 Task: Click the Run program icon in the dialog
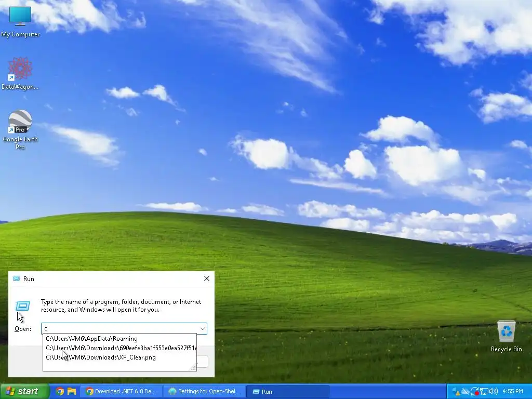pos(23,306)
